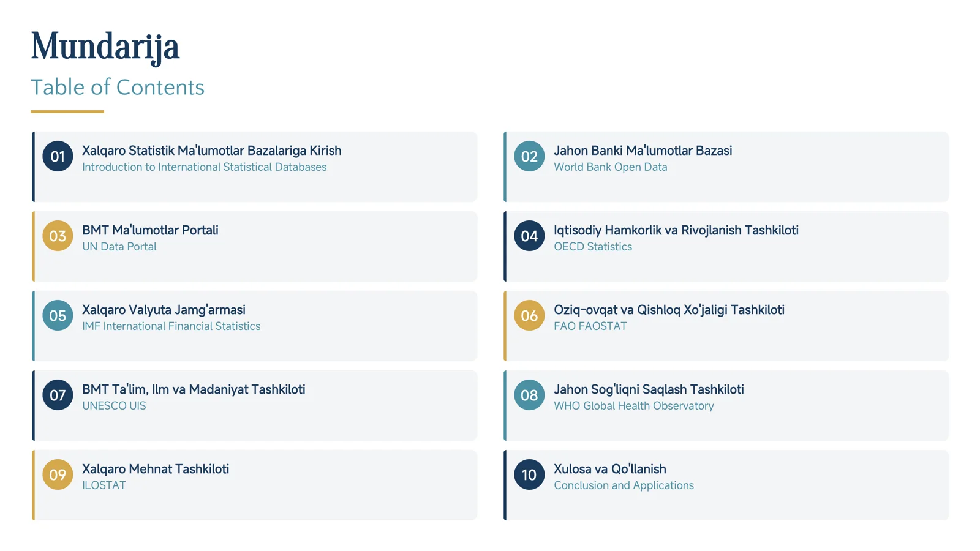Click the 07 navy circle badge
This screenshot has height=551, width=980.
(x=58, y=395)
